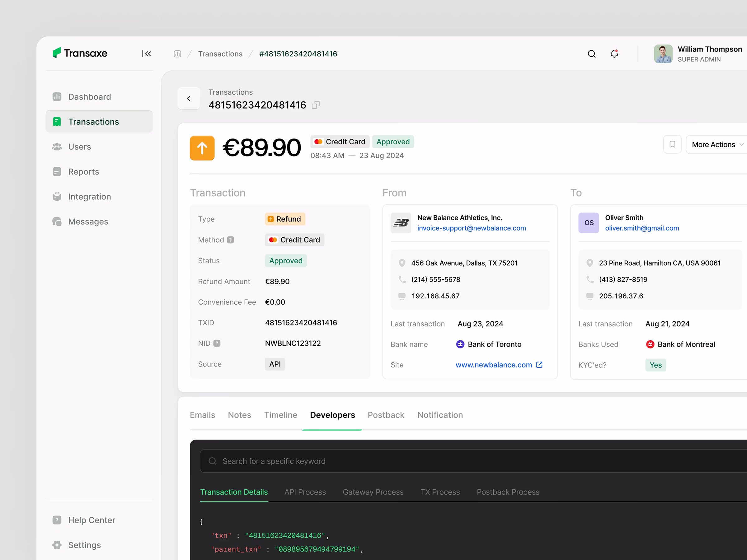Image resolution: width=747 pixels, height=560 pixels.
Task: Switch to the Postback tab
Action: (x=386, y=415)
